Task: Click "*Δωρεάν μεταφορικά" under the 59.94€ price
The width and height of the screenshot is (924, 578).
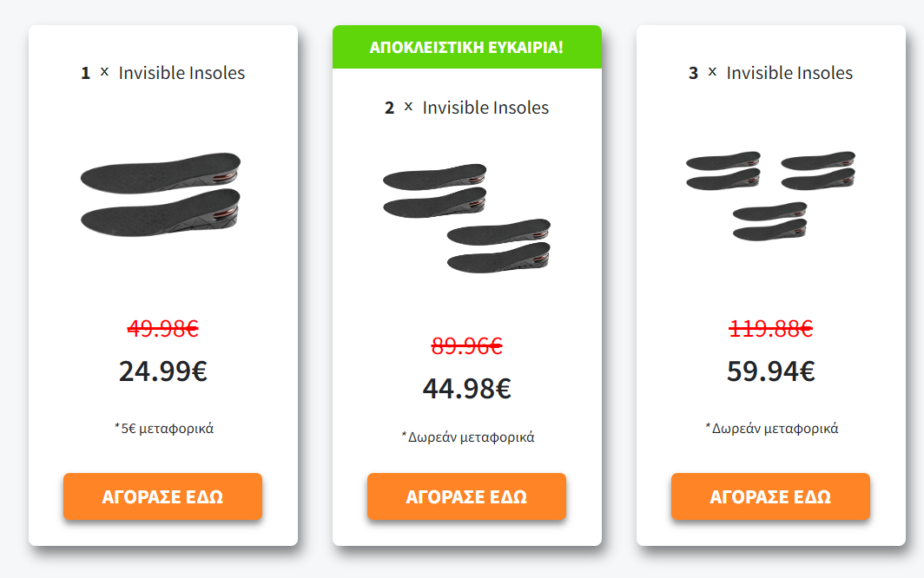Action: coord(771,428)
